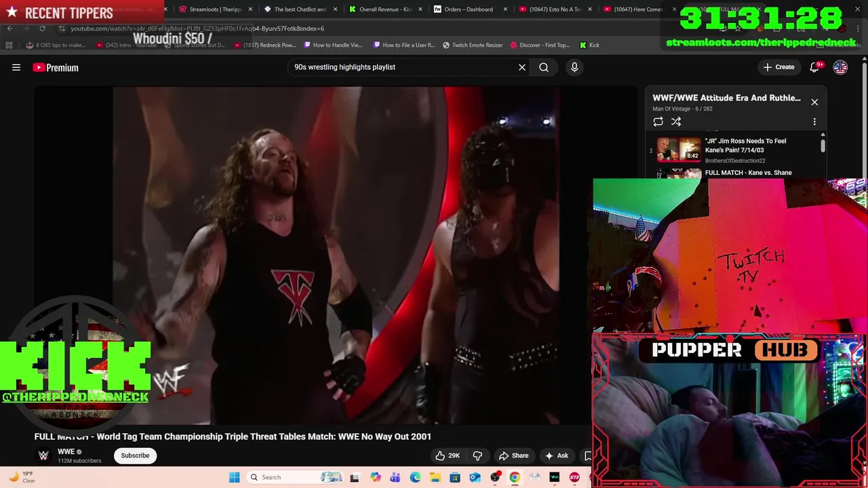Clear the search box text

pyautogui.click(x=522, y=67)
